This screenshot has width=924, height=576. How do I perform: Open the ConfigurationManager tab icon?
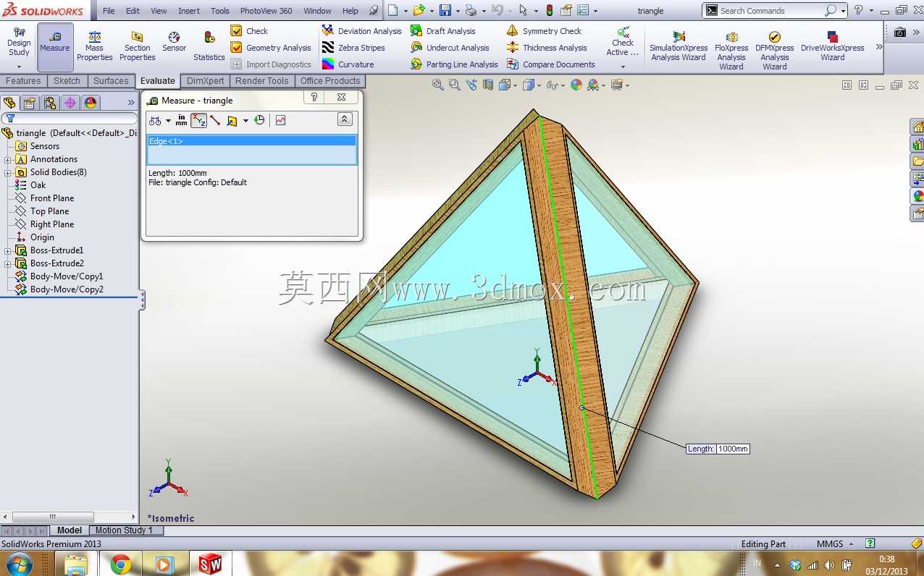click(50, 103)
